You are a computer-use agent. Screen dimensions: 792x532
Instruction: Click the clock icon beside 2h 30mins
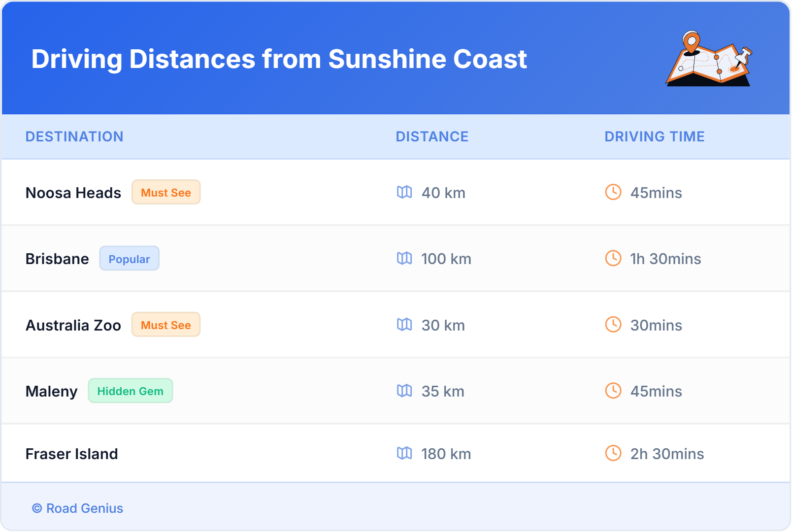coord(613,453)
